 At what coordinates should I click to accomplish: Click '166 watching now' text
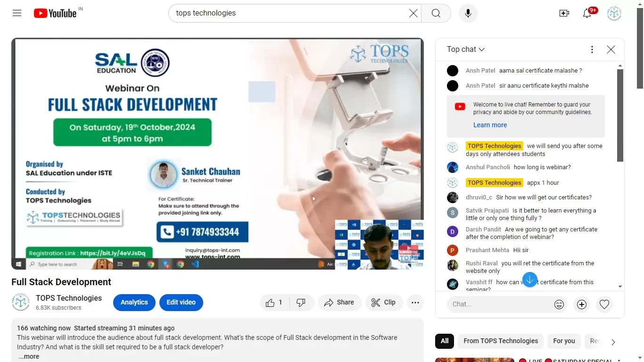(44, 329)
